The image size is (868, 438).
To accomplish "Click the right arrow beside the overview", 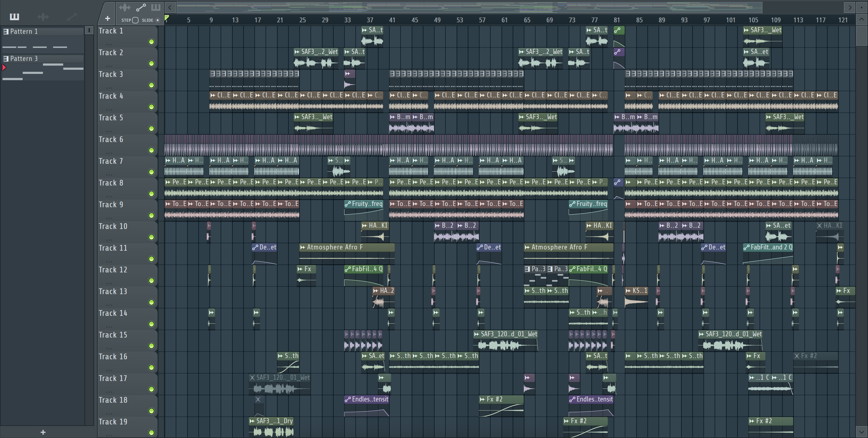I will pos(850,7).
